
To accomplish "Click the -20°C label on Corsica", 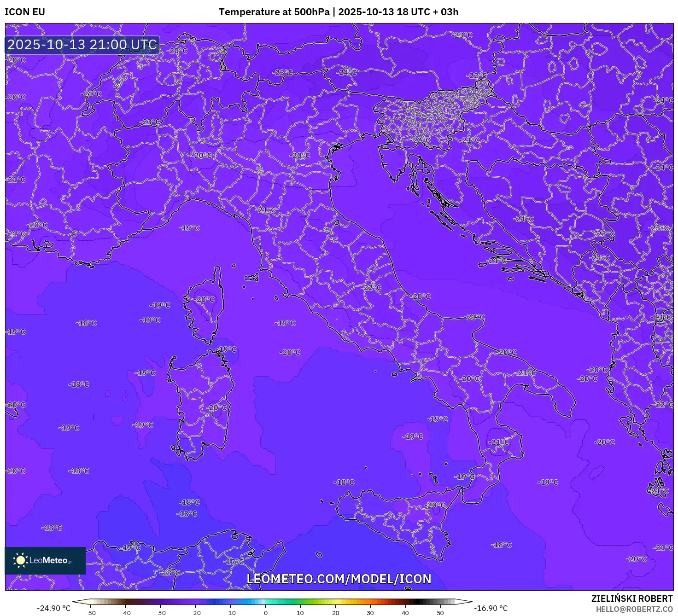I will tap(205, 299).
